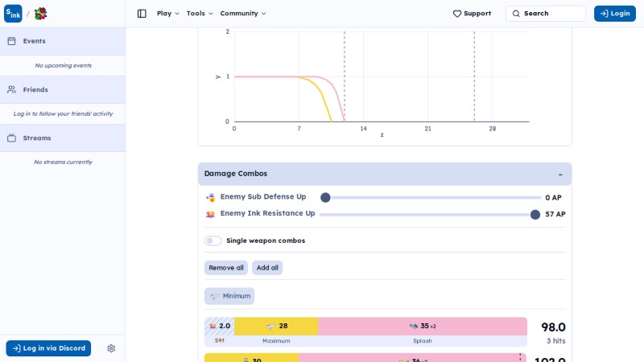Click the "57 AP" value
This screenshot has width=644, height=362.
(x=555, y=214)
